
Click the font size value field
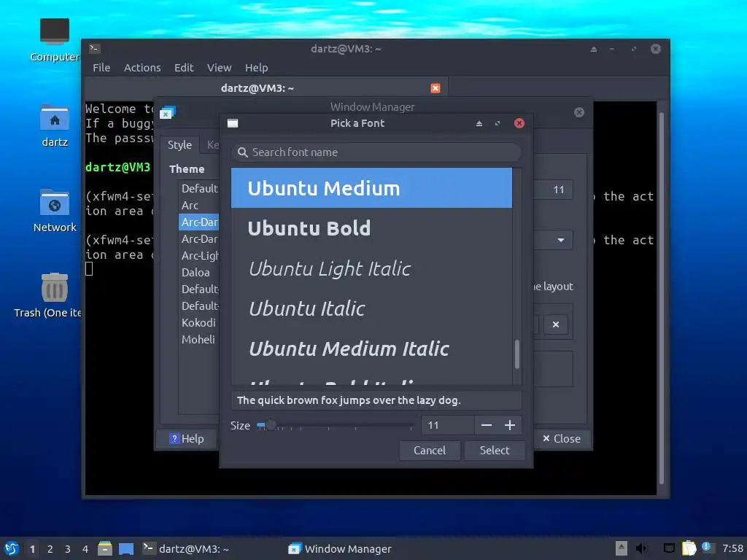pos(448,425)
